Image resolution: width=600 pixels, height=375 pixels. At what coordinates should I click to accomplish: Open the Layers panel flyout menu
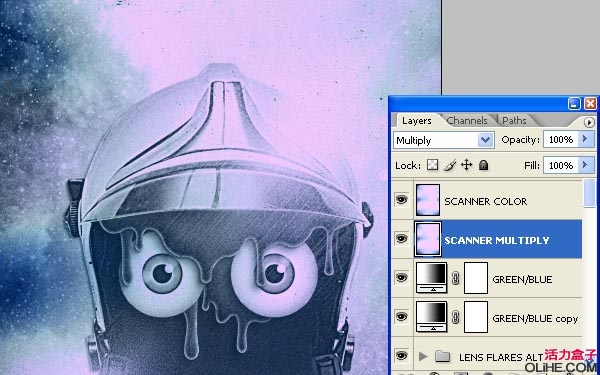pos(589,122)
